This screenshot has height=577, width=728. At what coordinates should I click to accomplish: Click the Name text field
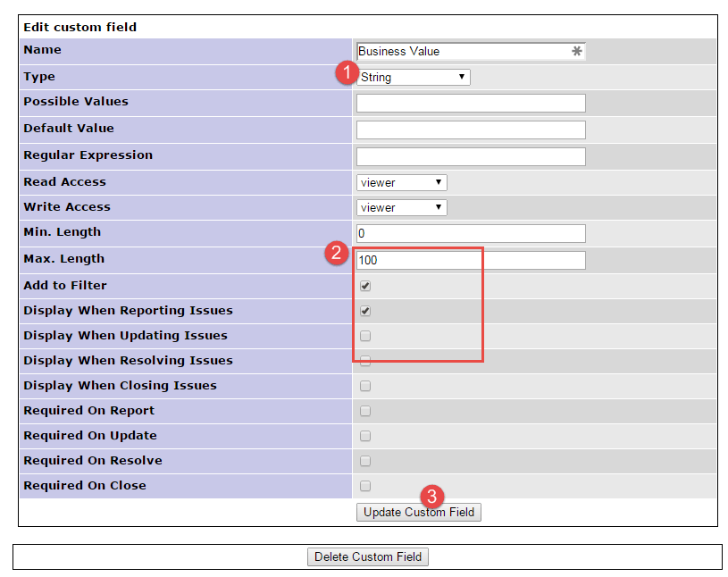463,52
